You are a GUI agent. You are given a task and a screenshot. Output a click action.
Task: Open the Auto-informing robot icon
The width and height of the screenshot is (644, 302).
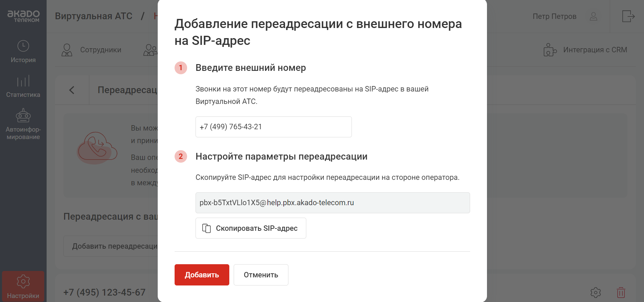coord(23,115)
